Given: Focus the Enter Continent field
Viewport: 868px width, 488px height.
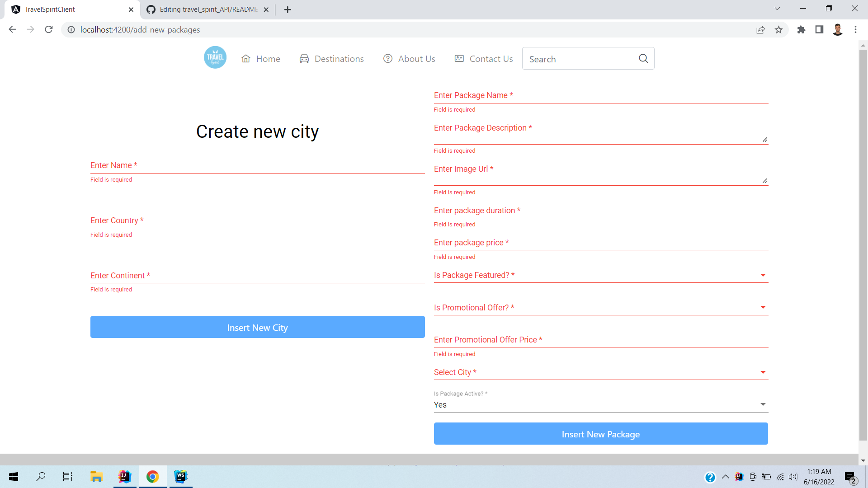Looking at the screenshot, I should pyautogui.click(x=258, y=276).
